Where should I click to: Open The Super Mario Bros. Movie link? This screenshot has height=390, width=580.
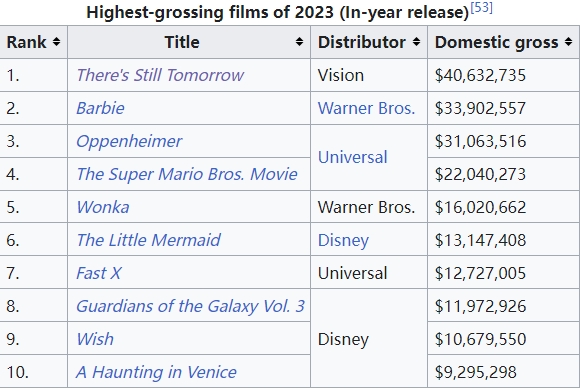(x=187, y=174)
